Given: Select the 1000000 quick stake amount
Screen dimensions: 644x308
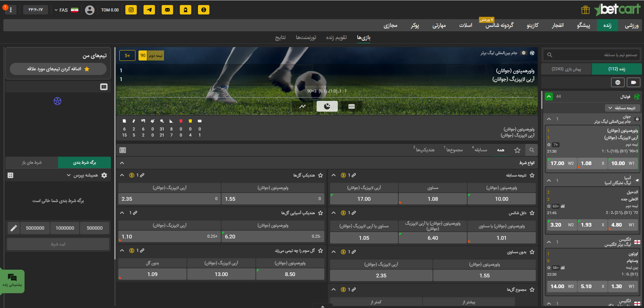Looking at the screenshot, I should (x=65, y=228).
